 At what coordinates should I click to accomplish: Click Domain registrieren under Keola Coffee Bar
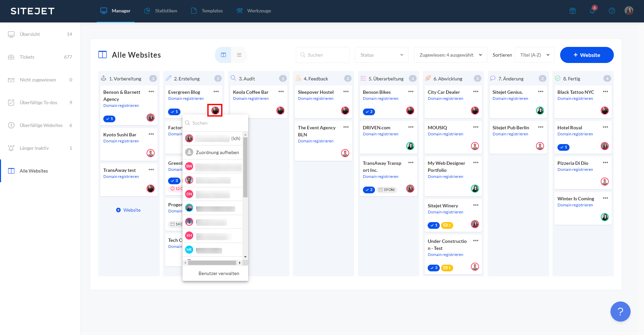click(x=251, y=98)
